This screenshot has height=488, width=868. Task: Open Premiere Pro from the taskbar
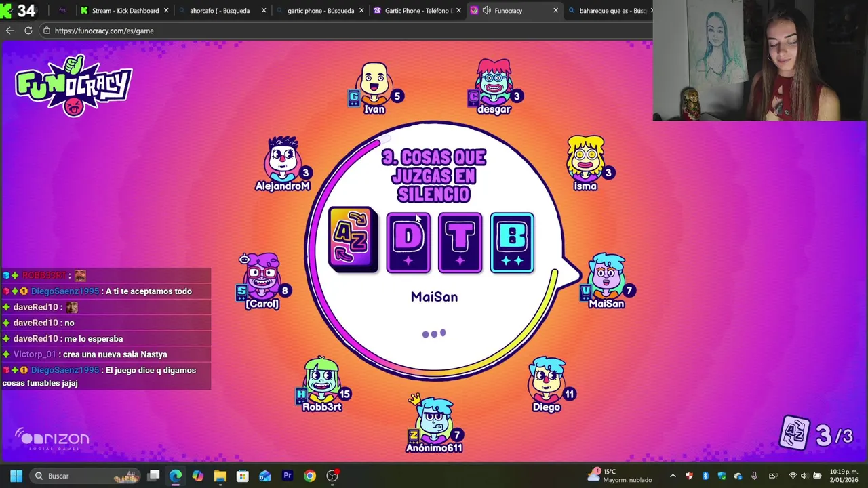point(288,476)
